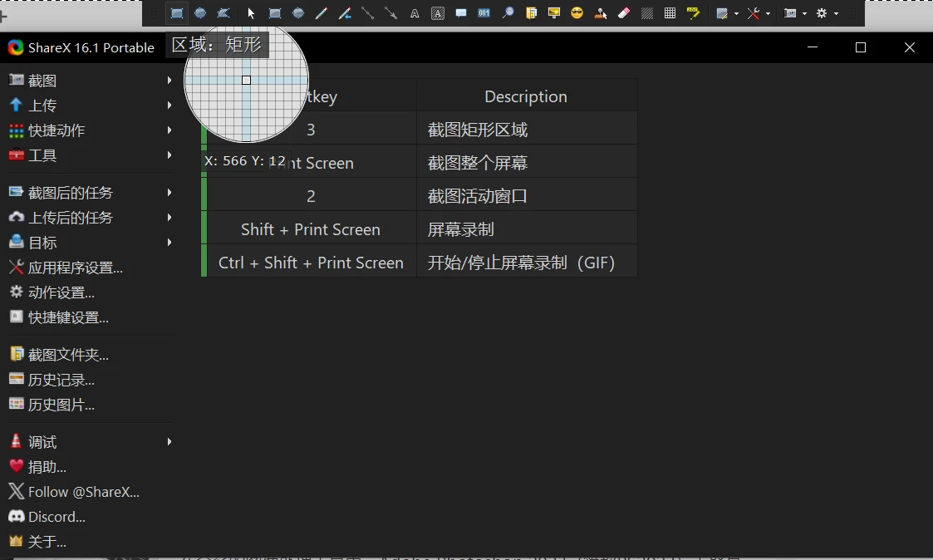Pick the step number 001 tool

pos(484,13)
